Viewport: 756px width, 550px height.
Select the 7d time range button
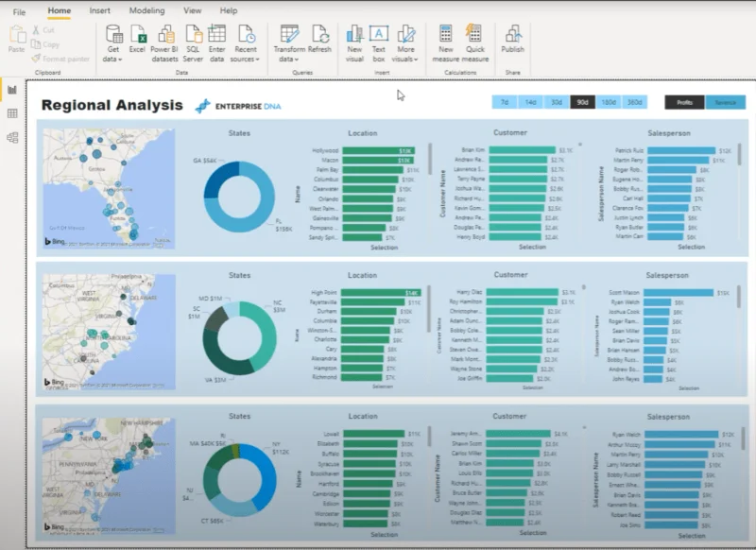pos(505,102)
